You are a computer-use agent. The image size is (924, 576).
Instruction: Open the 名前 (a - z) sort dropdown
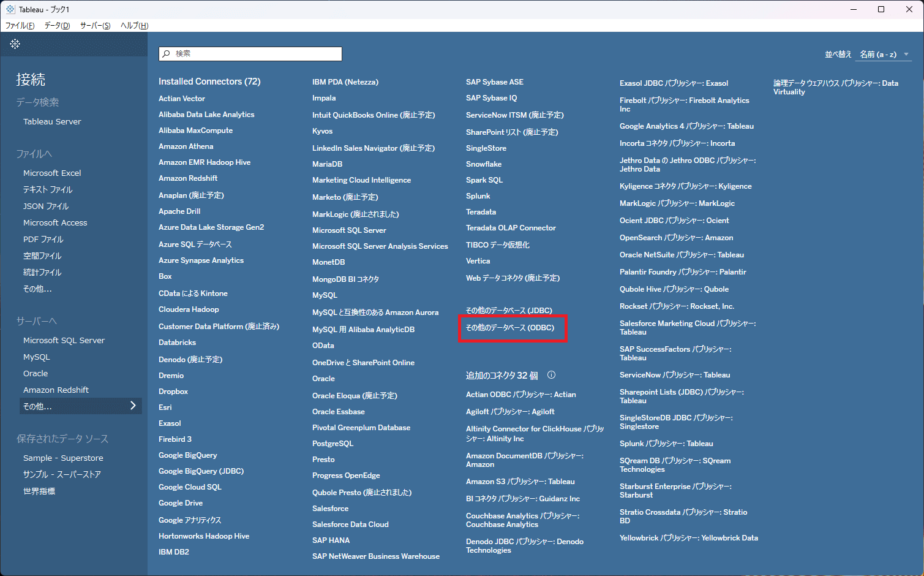(x=884, y=55)
